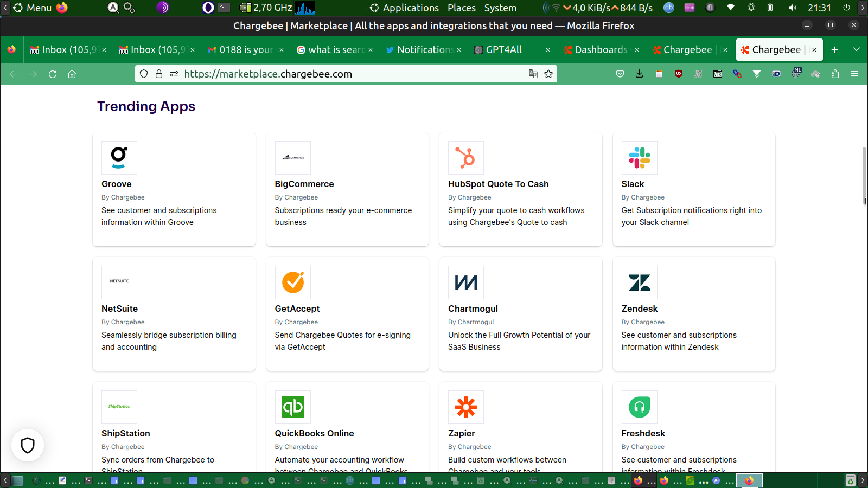
Task: Open the Slack title link
Action: coord(633,184)
